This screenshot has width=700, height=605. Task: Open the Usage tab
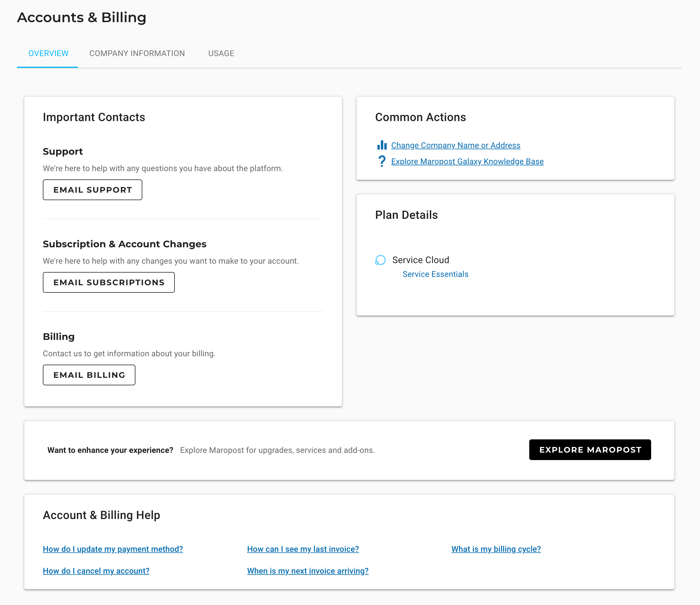pyautogui.click(x=221, y=53)
